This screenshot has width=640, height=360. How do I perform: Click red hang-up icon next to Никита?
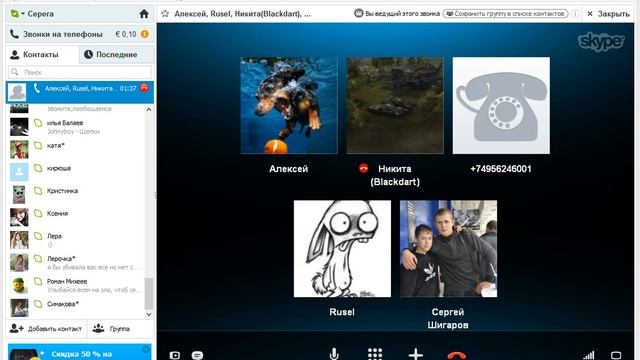[363, 168]
